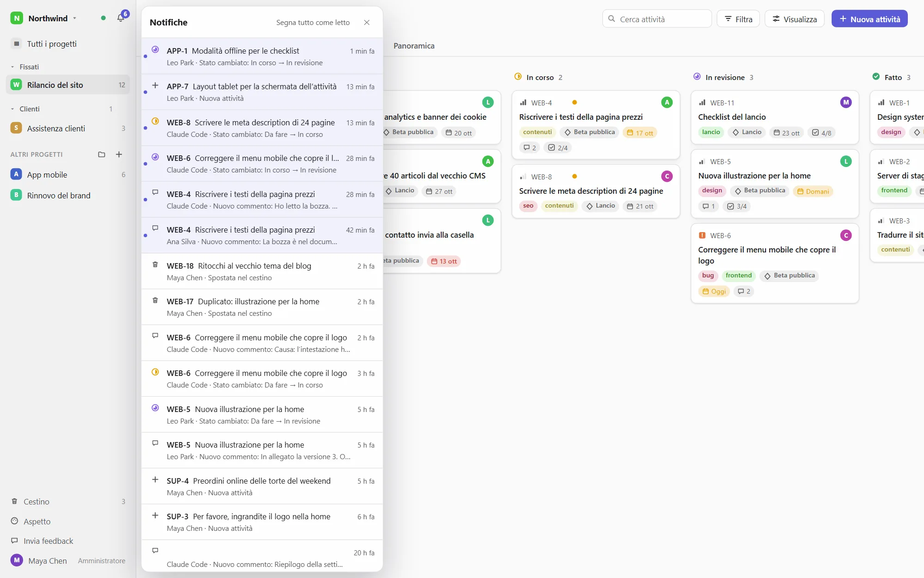The width and height of the screenshot is (924, 578).
Task: Click the 17 ott due date on WEB-4
Action: point(640,133)
